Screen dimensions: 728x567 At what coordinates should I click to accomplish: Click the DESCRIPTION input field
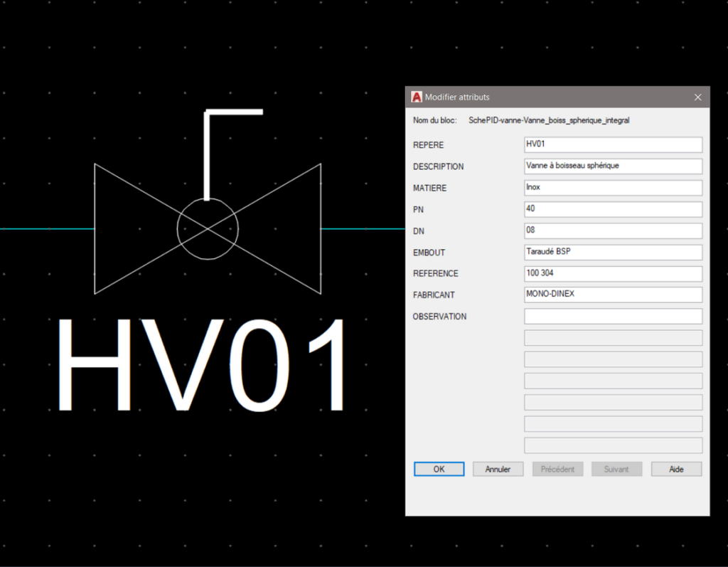[x=614, y=166]
